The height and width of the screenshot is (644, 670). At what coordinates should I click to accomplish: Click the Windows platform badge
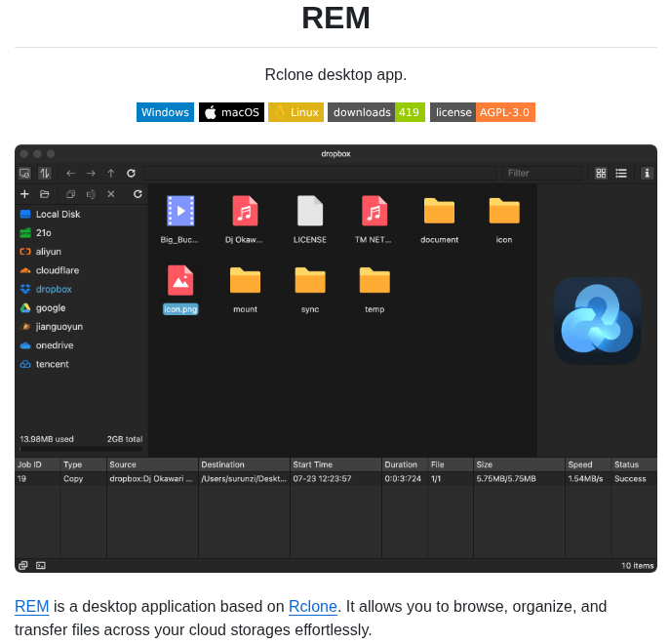[x=165, y=112]
